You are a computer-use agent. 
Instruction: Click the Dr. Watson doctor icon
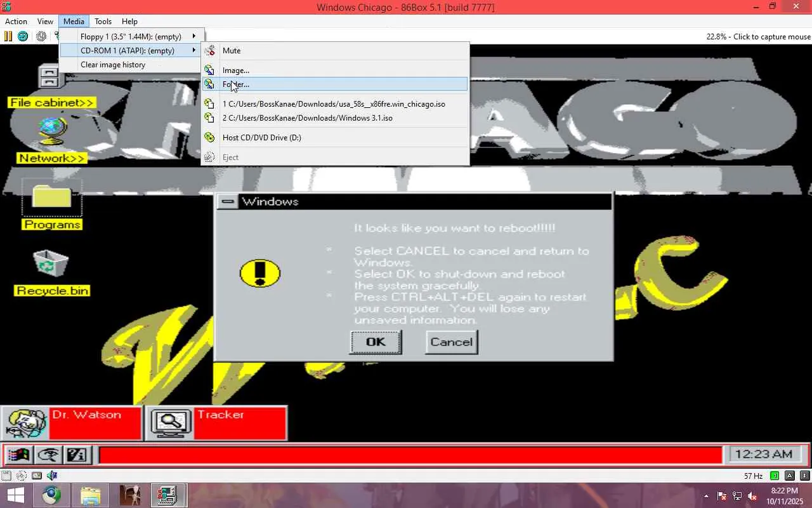(25, 422)
